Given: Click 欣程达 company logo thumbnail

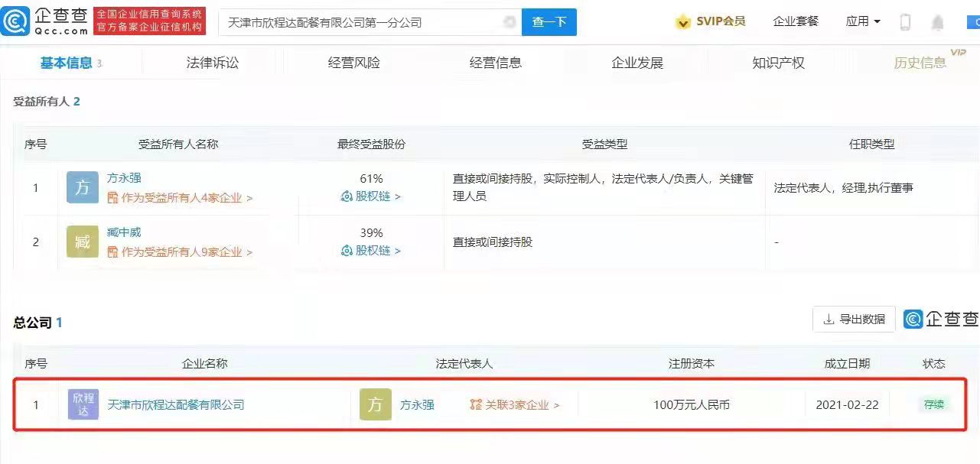Looking at the screenshot, I should click(83, 404).
